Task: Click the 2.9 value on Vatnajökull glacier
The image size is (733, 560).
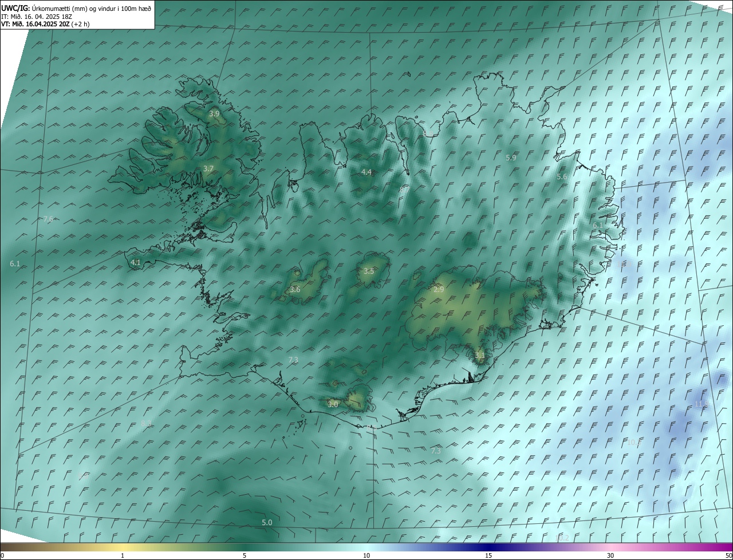Action: pos(439,290)
